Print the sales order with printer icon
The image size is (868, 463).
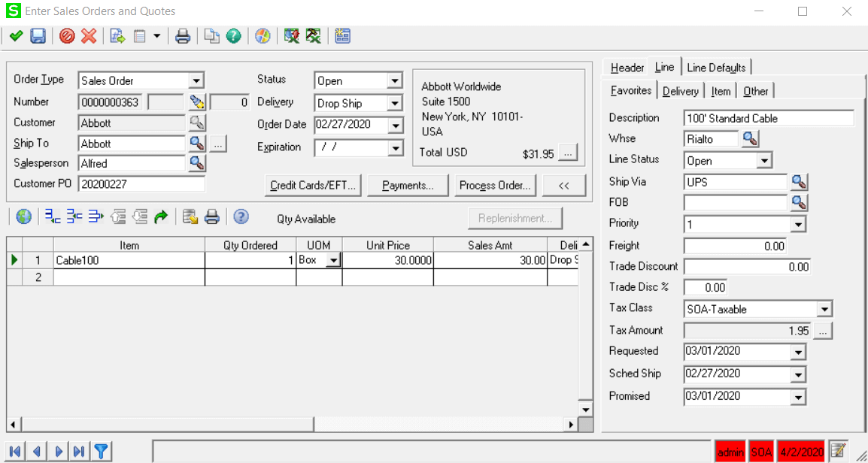(x=183, y=35)
